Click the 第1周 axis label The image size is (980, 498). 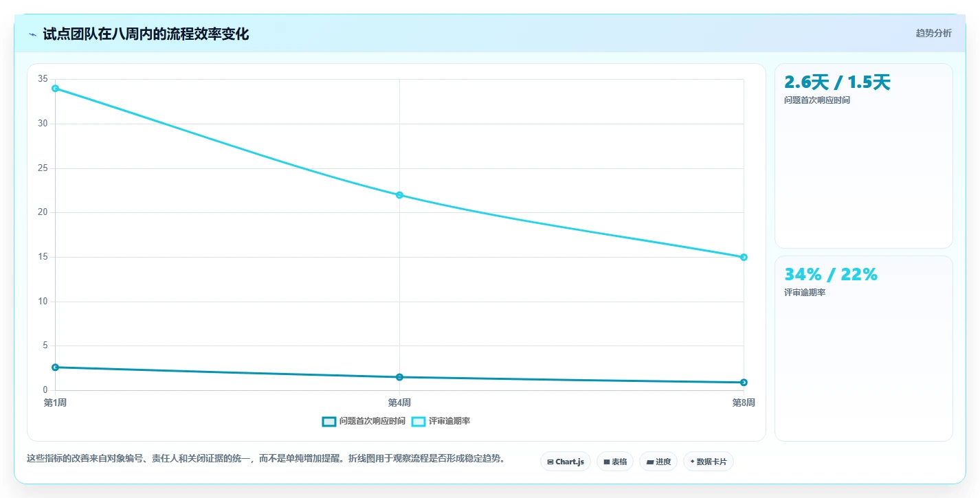(x=55, y=403)
